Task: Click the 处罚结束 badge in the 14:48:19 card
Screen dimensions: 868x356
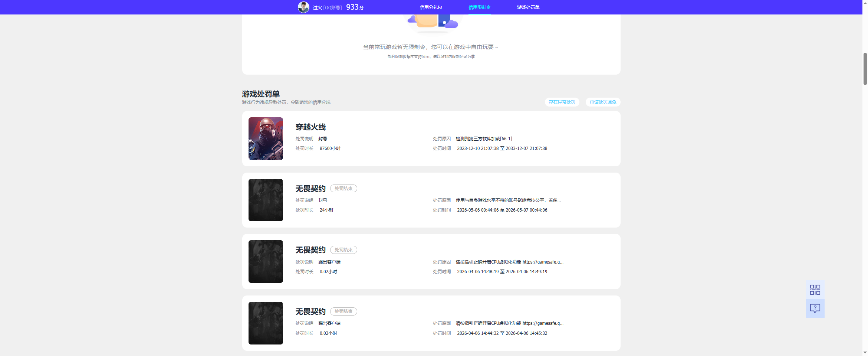Action: tap(343, 250)
